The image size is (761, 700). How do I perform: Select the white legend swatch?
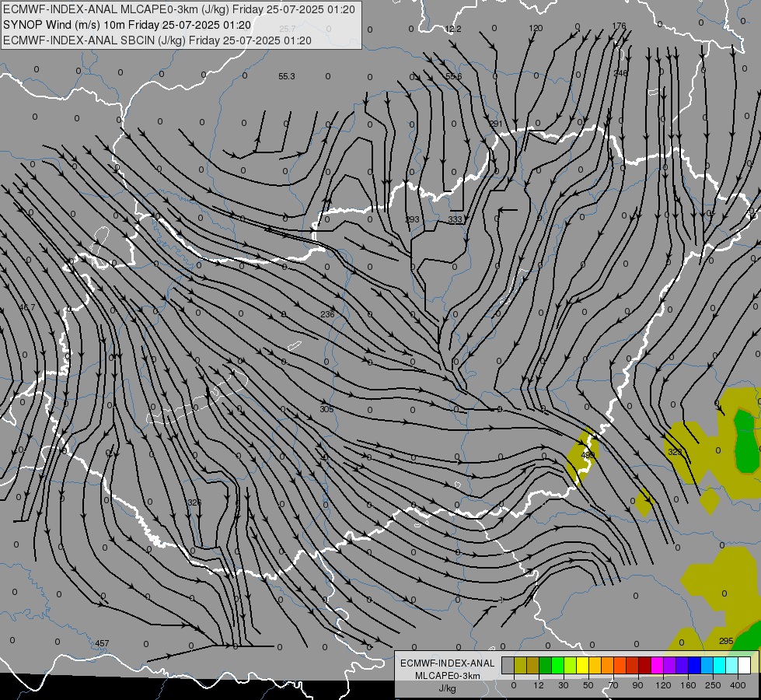[x=744, y=665]
